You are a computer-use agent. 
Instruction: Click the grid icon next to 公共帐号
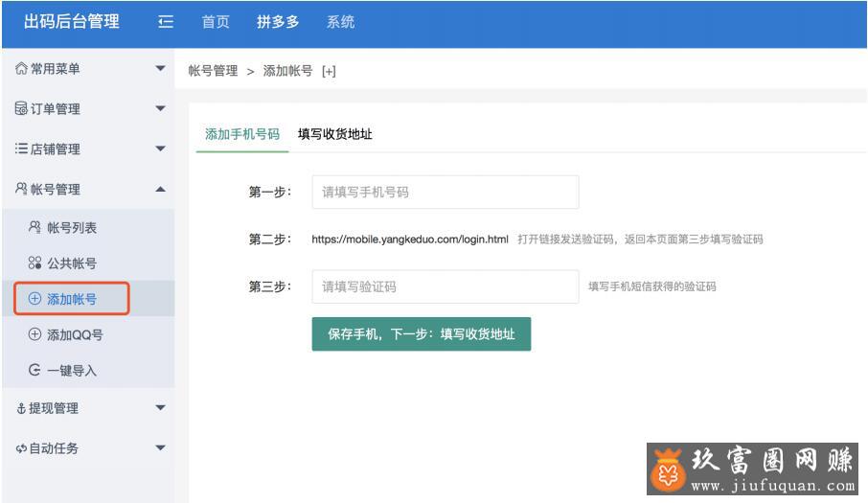[34, 263]
